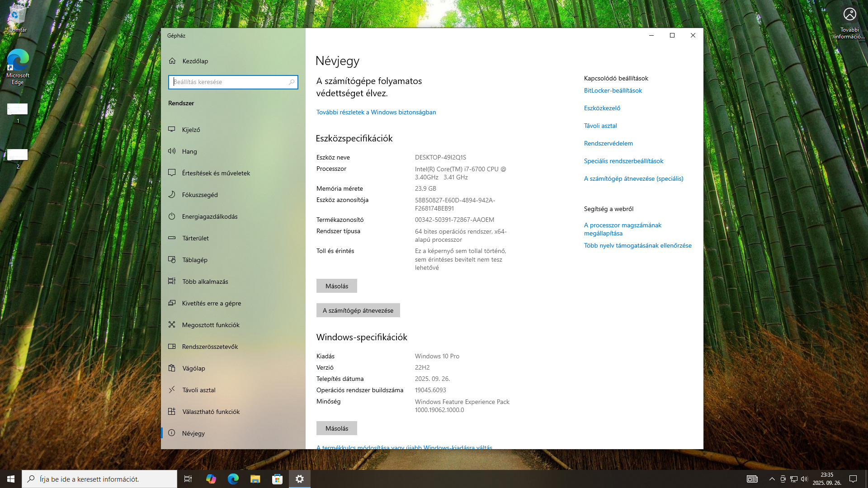Copy device specs with first Másolás button
868x488 pixels.
(x=336, y=286)
